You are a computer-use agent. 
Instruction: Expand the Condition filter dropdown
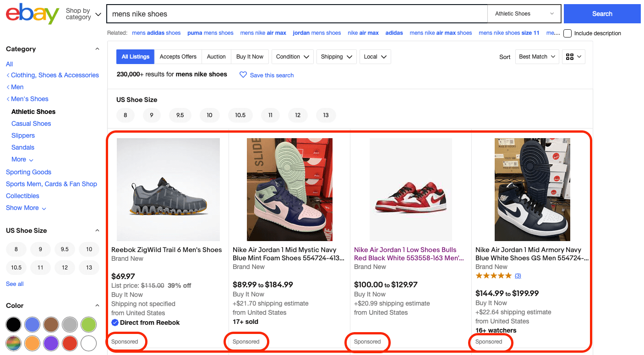(x=292, y=57)
